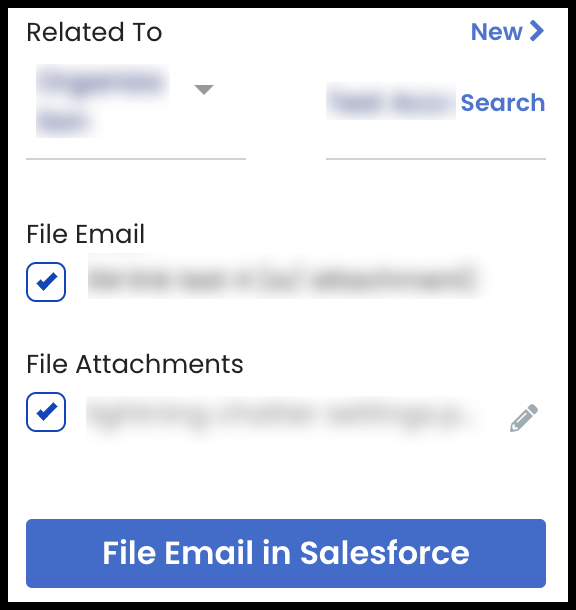Toggle the File Email checkbox
Screen dimensions: 576x610
tap(46, 282)
